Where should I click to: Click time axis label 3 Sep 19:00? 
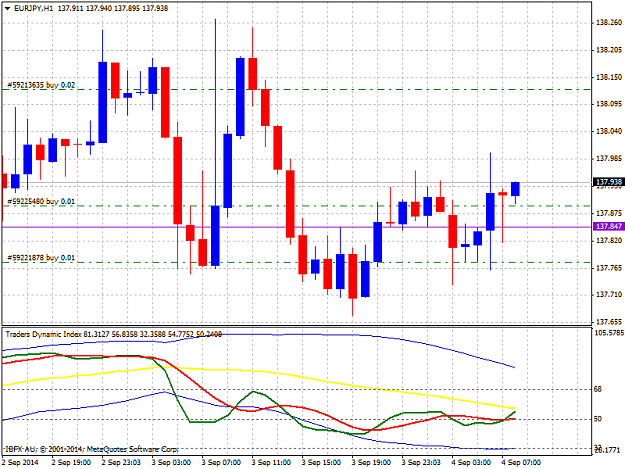coord(371,463)
